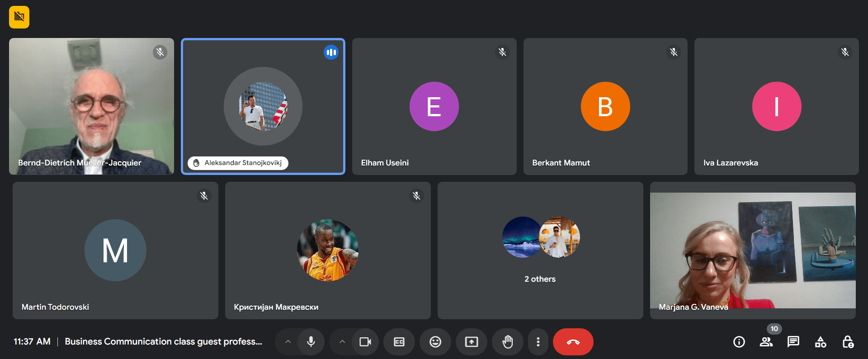This screenshot has height=359, width=868.
Task: Open the "2 others" participants tile
Action: point(540,250)
